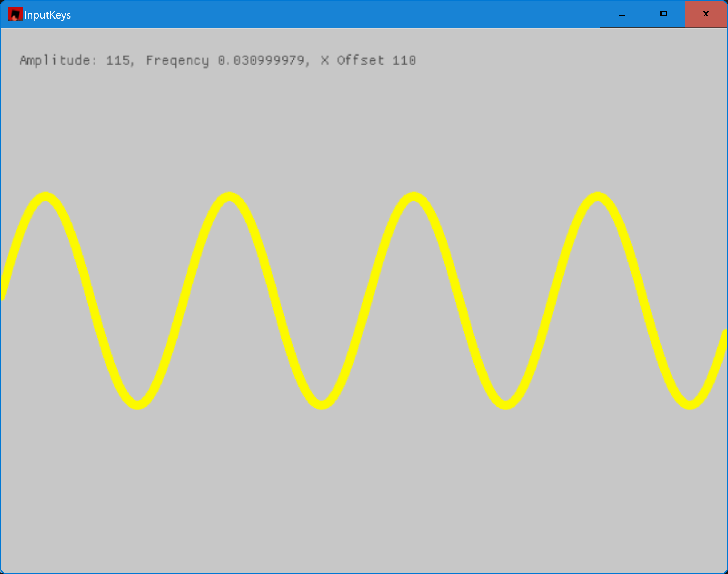Maximize the InputKeys window
The image size is (728, 574).
pyautogui.click(x=663, y=15)
